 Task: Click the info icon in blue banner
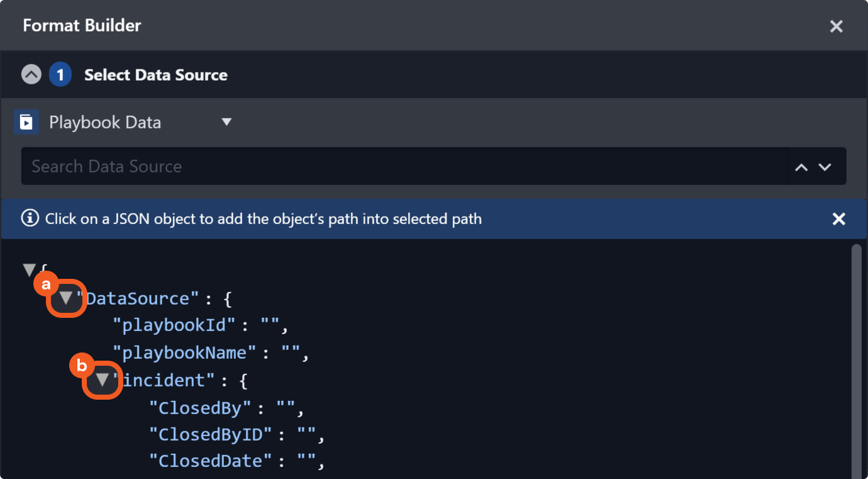point(29,219)
